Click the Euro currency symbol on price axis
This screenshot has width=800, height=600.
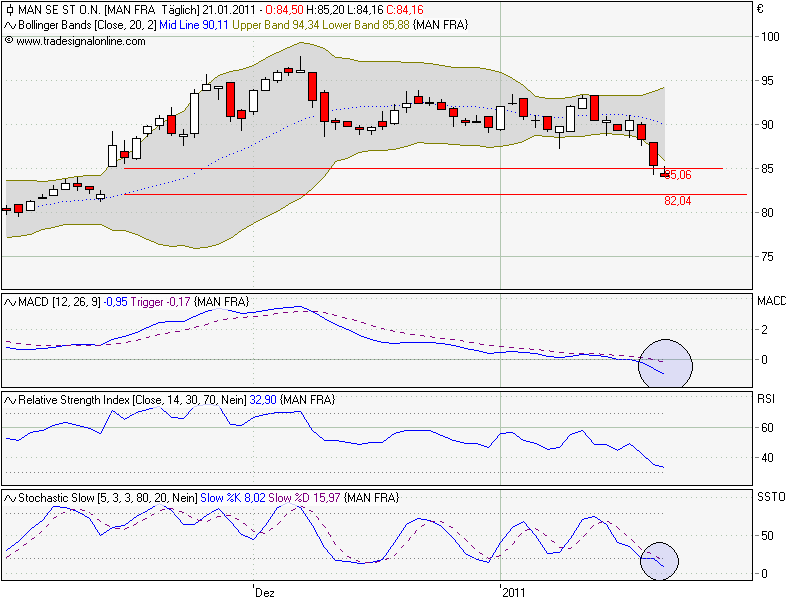pos(761,10)
